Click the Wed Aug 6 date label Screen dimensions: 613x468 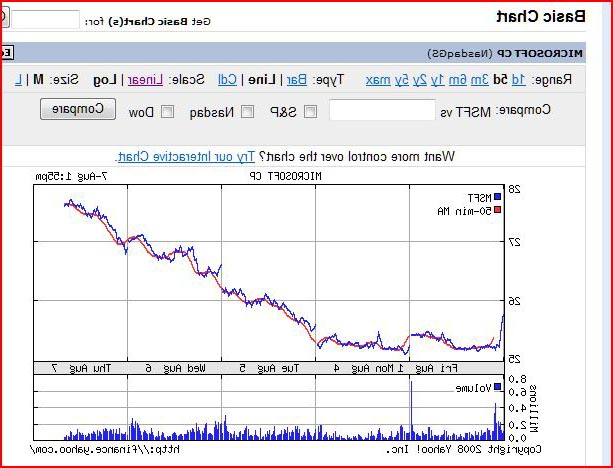[x=176, y=368]
